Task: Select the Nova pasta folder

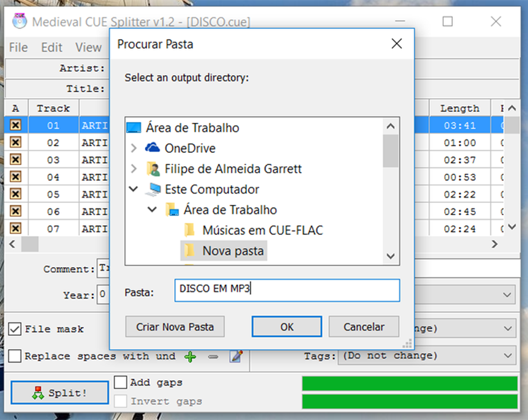Action: (224, 250)
